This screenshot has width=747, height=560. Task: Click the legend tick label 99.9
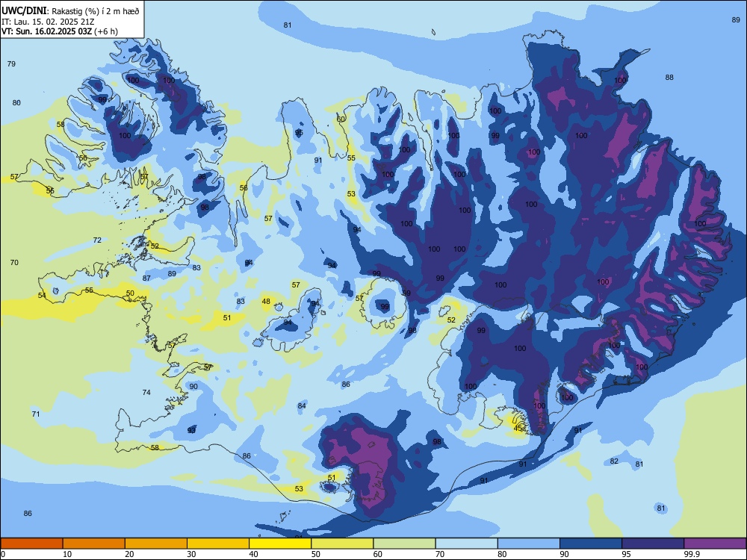[x=692, y=554]
